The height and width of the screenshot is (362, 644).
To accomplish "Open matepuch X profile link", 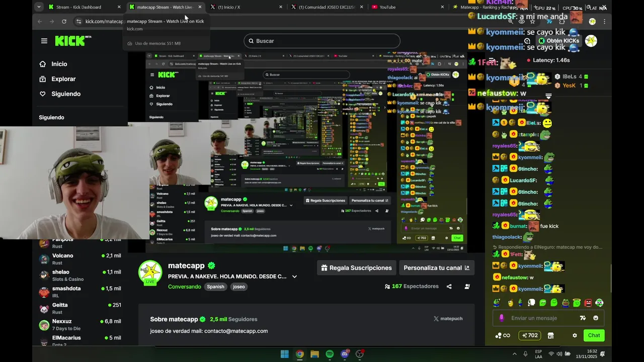I will coord(448,319).
